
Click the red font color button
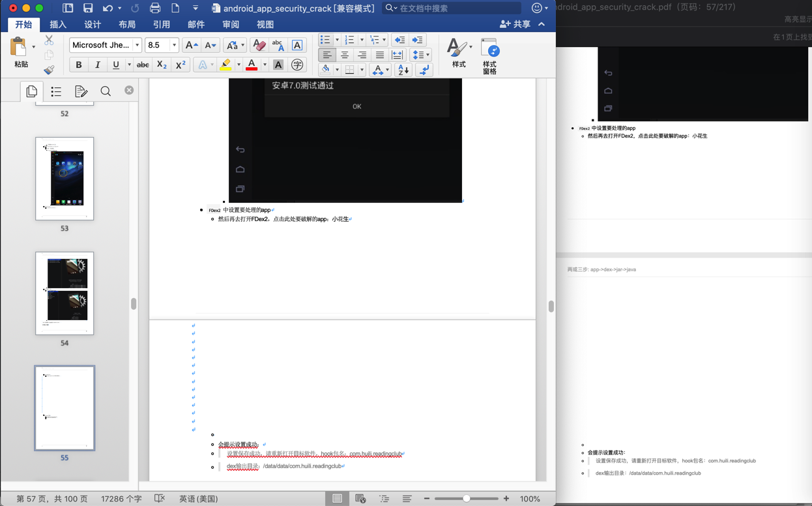(252, 65)
